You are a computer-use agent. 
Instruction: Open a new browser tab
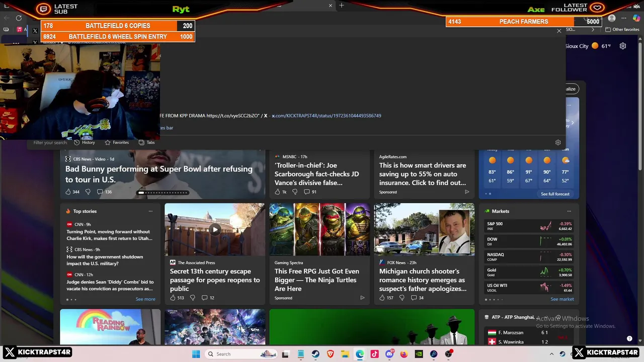[342, 6]
